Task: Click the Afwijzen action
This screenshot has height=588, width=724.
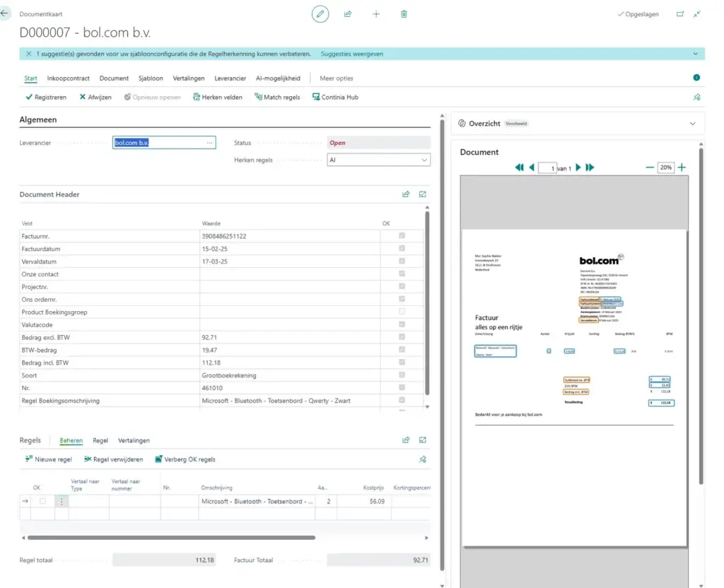Action: pos(95,97)
